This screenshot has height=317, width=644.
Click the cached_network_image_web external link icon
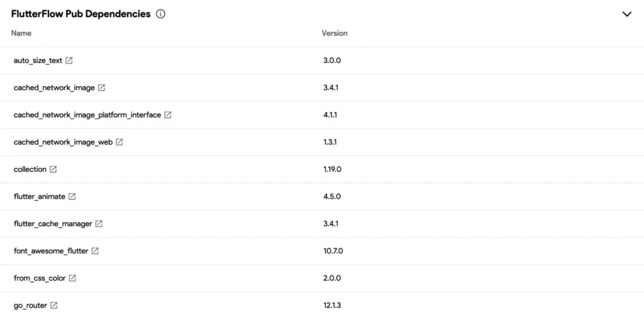(x=119, y=142)
